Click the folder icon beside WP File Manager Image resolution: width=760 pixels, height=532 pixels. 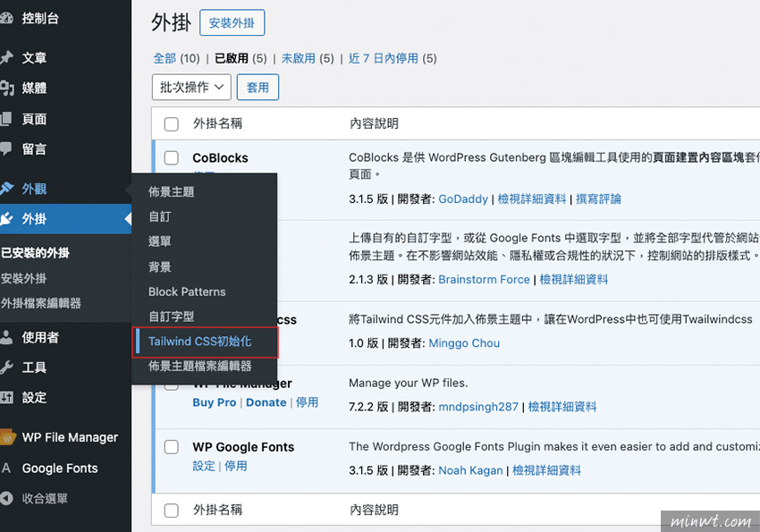click(x=8, y=437)
